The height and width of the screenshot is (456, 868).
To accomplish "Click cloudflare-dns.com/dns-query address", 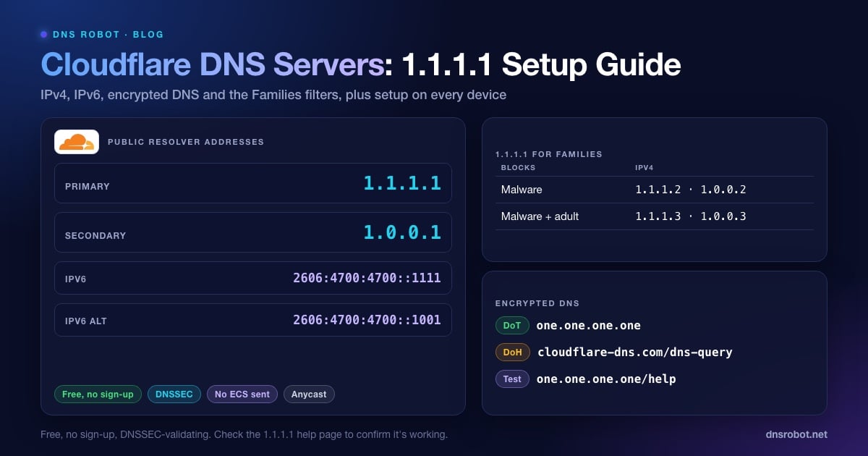I will pyautogui.click(x=635, y=352).
